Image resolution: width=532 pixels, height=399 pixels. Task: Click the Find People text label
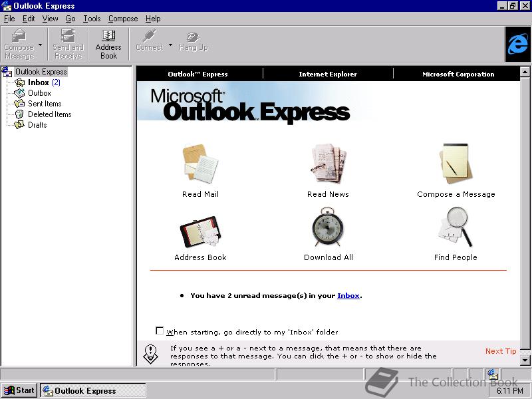click(456, 257)
